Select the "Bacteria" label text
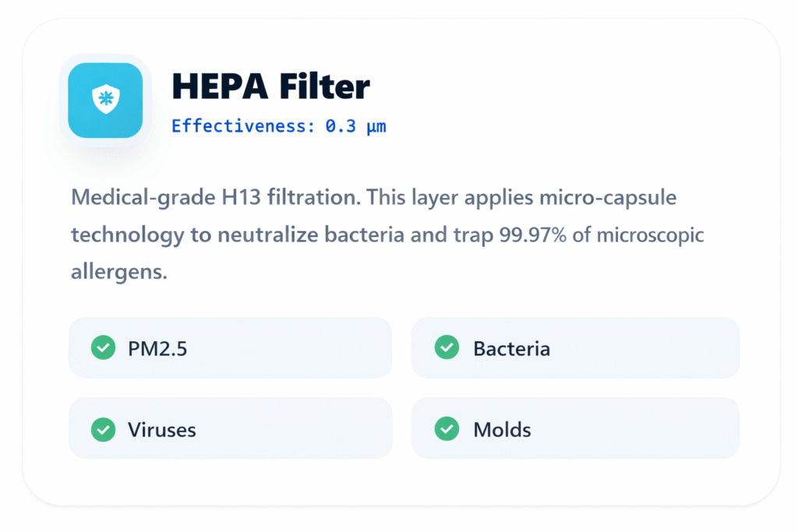This screenshot has width=798, height=532. tap(511, 348)
